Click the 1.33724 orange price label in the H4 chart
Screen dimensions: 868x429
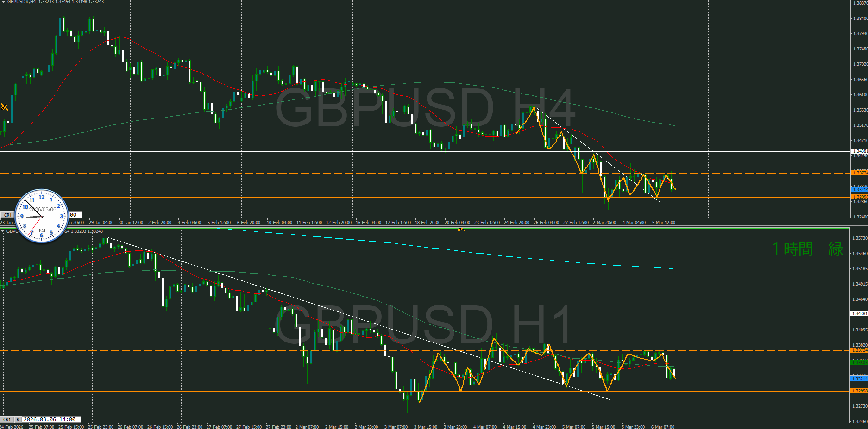click(860, 173)
